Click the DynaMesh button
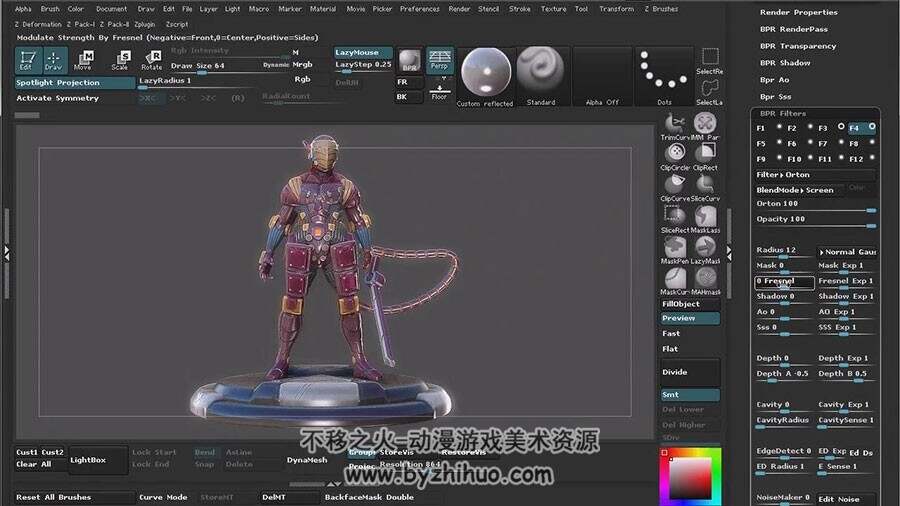This screenshot has height=506, width=900. point(307,460)
